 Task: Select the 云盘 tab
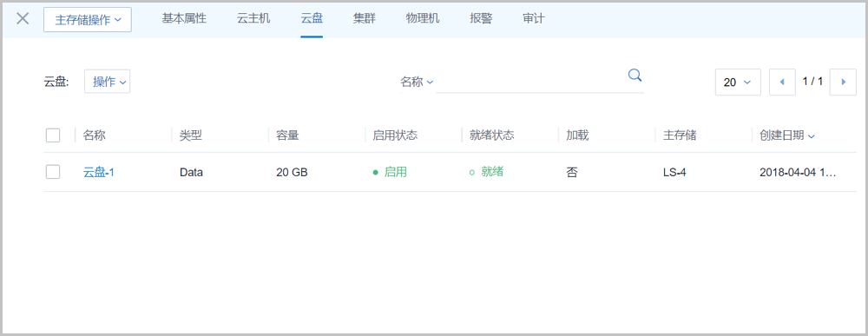[x=312, y=18]
